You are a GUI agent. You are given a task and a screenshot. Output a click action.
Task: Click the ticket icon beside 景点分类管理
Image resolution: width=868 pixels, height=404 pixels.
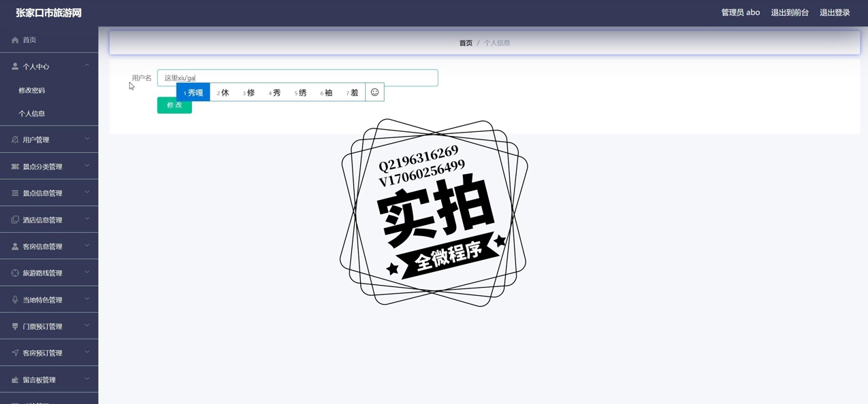point(15,167)
